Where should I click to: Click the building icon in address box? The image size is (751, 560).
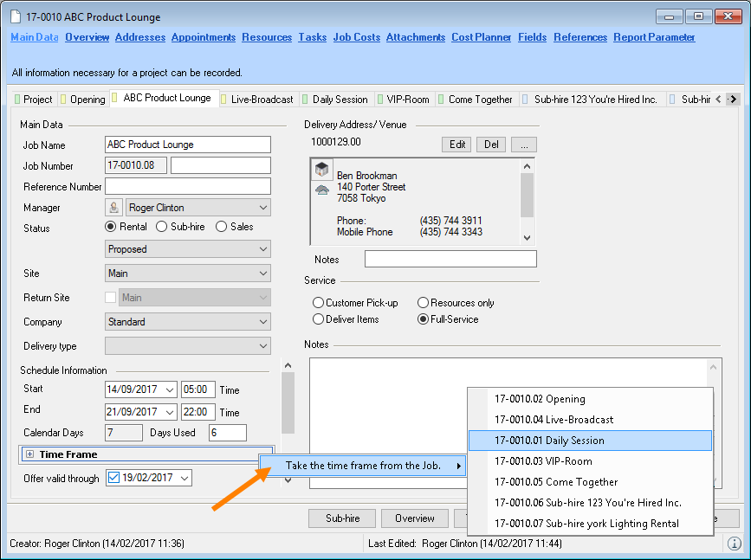[321, 170]
